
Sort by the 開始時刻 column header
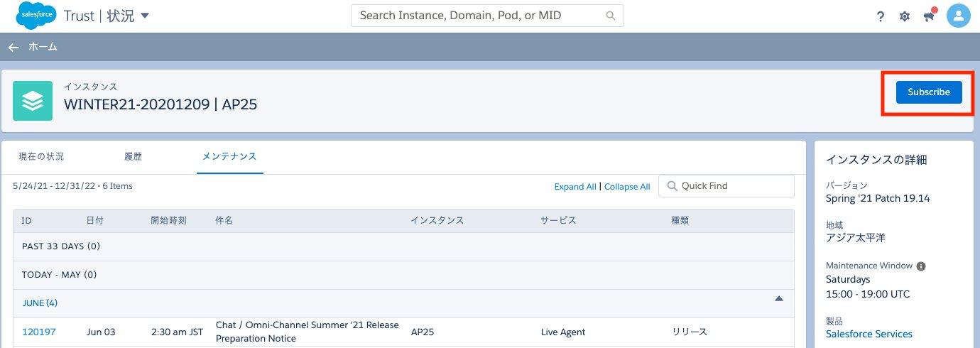(x=169, y=220)
